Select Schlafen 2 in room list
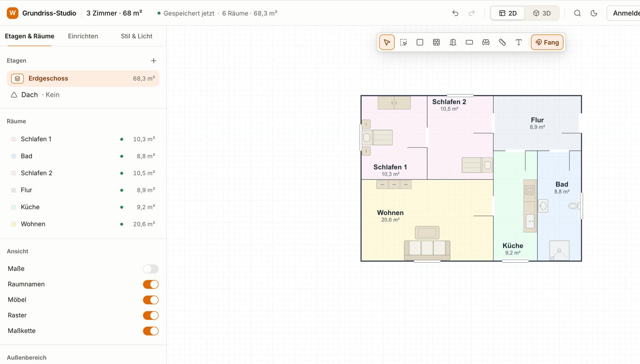The height and width of the screenshot is (364, 640). (x=83, y=173)
